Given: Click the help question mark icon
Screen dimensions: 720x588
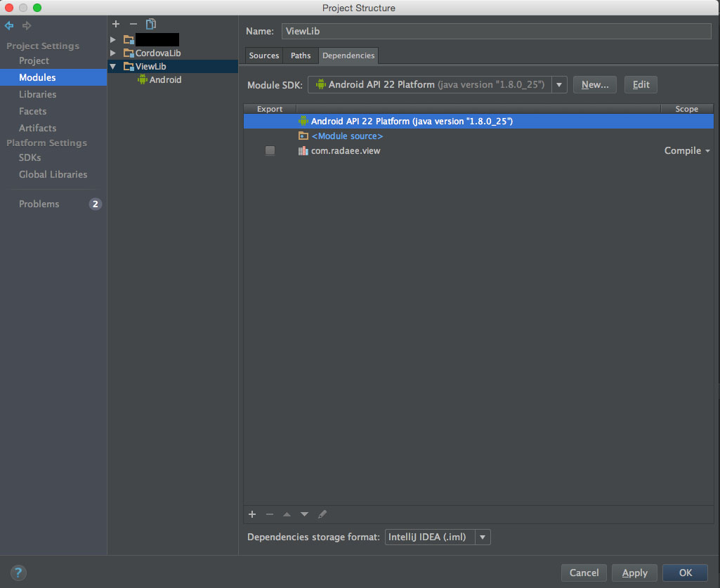Looking at the screenshot, I should pyautogui.click(x=18, y=573).
